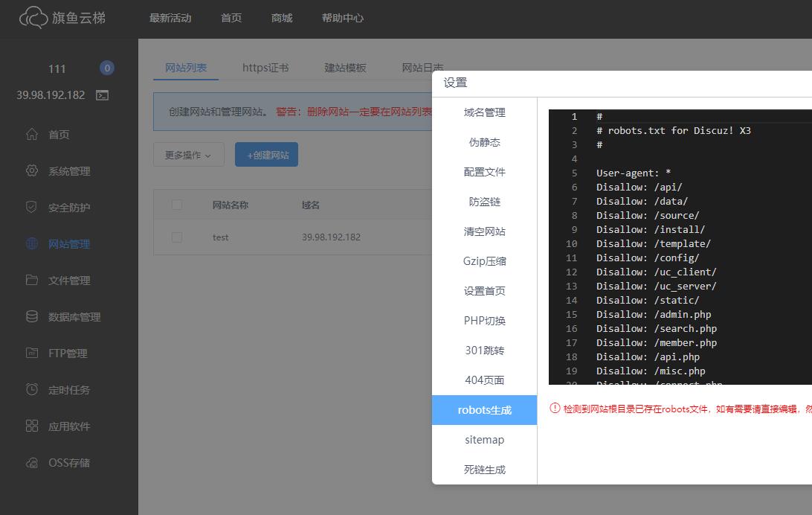The width and height of the screenshot is (812, 515).
Task: Open 文件管理 via its folder icon
Action: tap(32, 281)
